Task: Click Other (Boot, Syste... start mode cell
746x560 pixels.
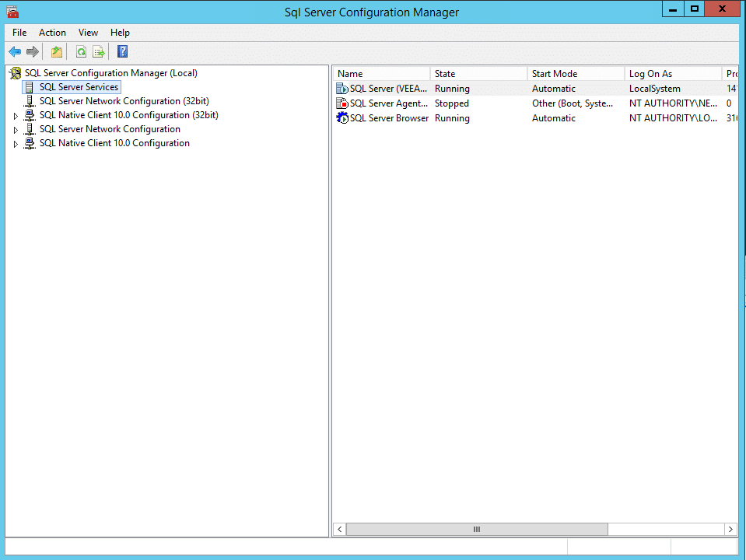Action: point(573,103)
